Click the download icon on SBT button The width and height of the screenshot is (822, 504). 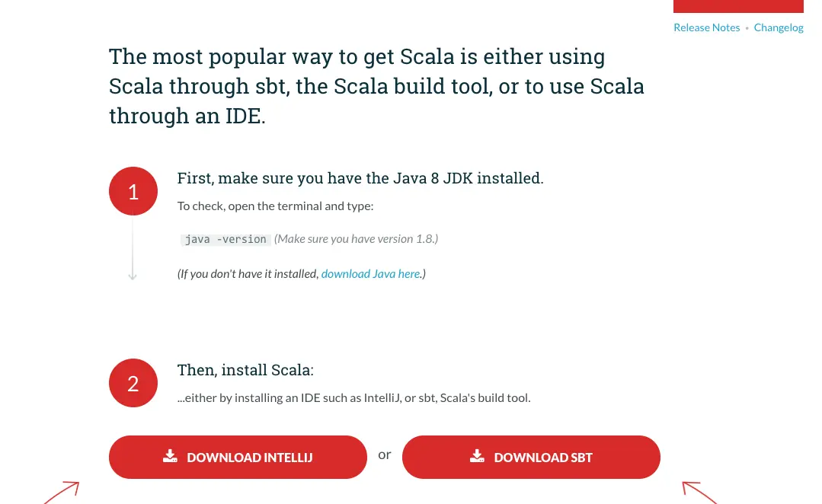(477, 456)
